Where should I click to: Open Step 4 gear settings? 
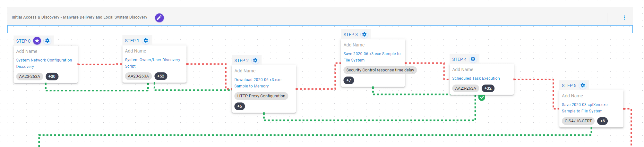click(473, 59)
